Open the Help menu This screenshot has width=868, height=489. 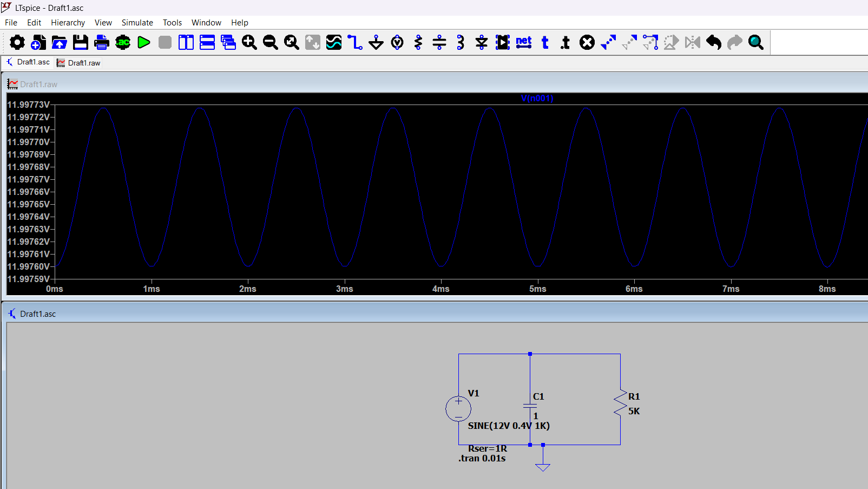point(239,23)
